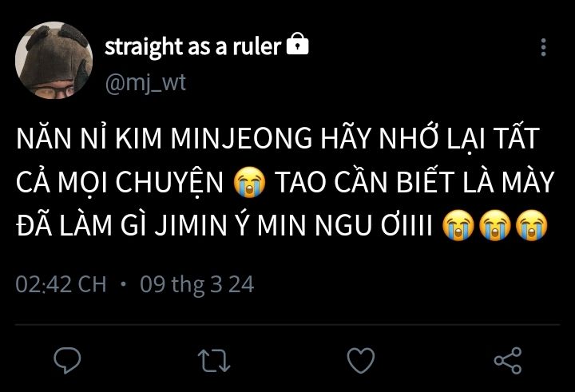Like the tweet with the heart icon
Viewport: 575px width, 392px height.
[361, 360]
